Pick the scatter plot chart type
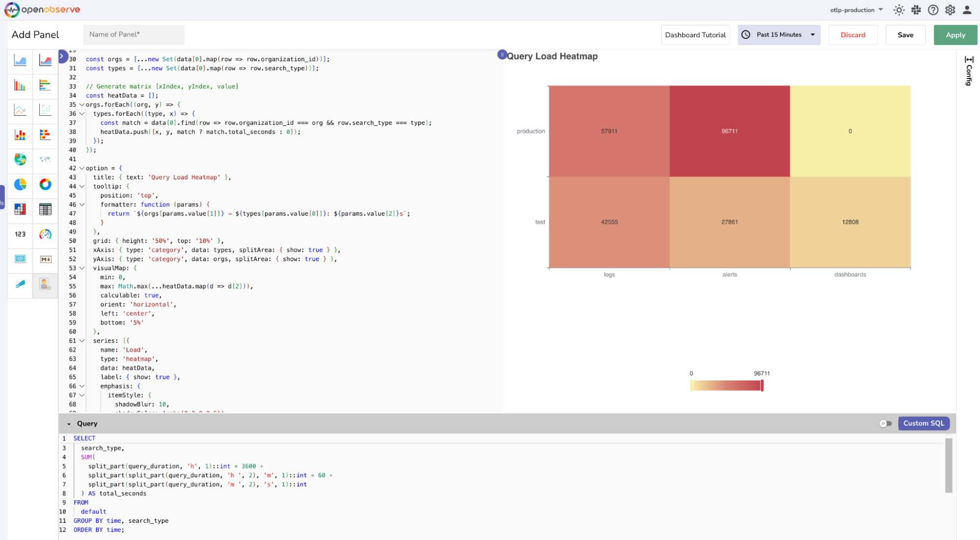The image size is (980, 540). pyautogui.click(x=46, y=111)
